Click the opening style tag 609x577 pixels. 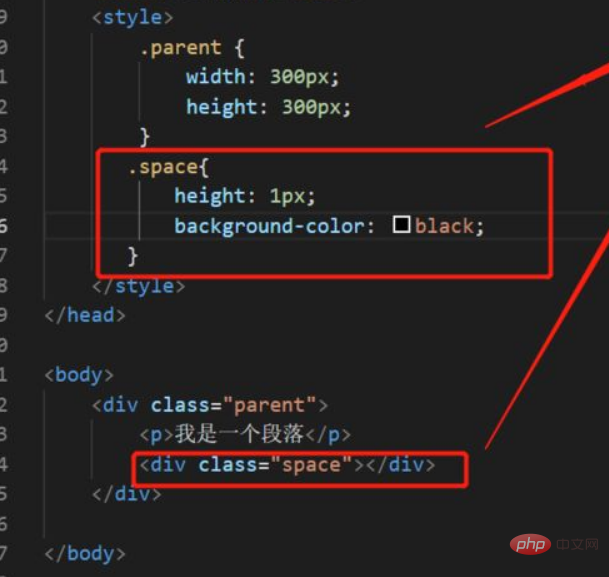[132, 17]
